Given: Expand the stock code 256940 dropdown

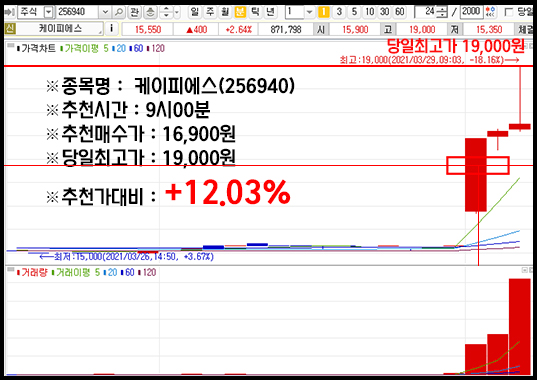Looking at the screenshot, I should tap(105, 12).
